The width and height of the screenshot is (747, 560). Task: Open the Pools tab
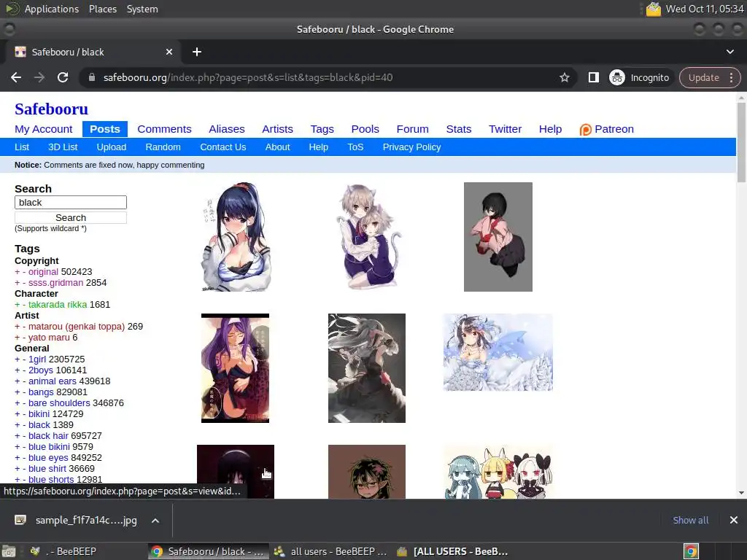[x=365, y=129]
